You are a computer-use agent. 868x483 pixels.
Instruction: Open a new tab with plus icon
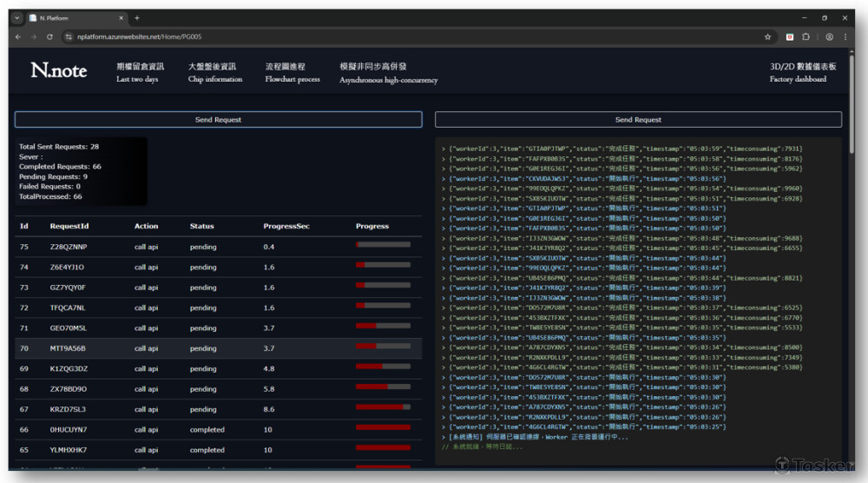[x=136, y=18]
